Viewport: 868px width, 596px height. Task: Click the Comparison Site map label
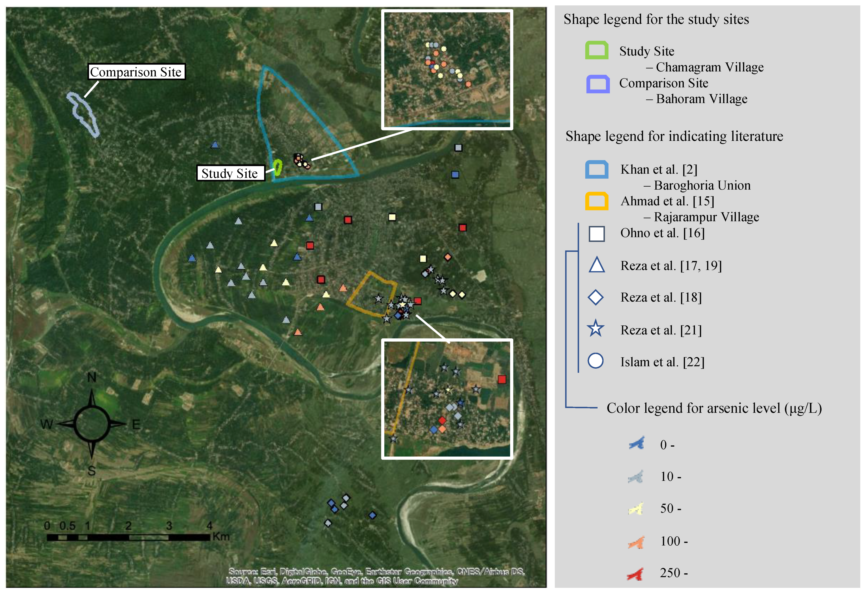click(x=136, y=72)
